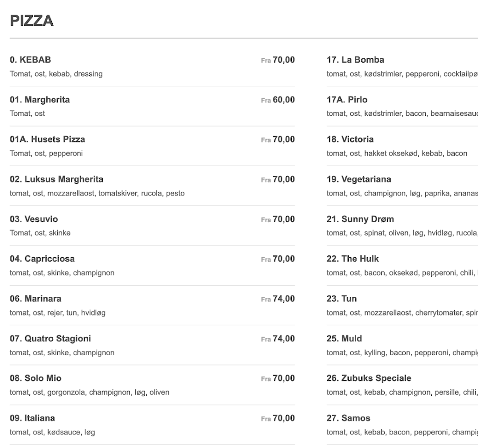Open the 08. Solo Mio item
Image resolution: width=478 pixels, height=448 pixels.
35,378
